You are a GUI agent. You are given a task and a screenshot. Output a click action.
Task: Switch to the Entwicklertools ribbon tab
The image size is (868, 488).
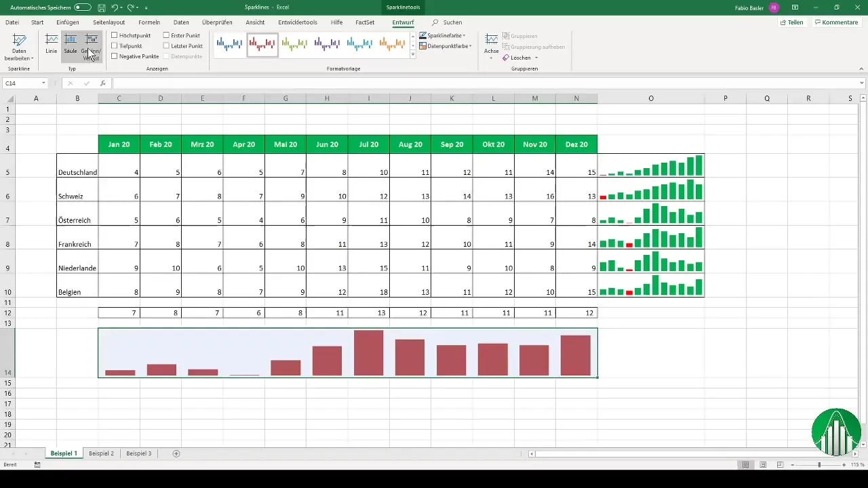[298, 22]
